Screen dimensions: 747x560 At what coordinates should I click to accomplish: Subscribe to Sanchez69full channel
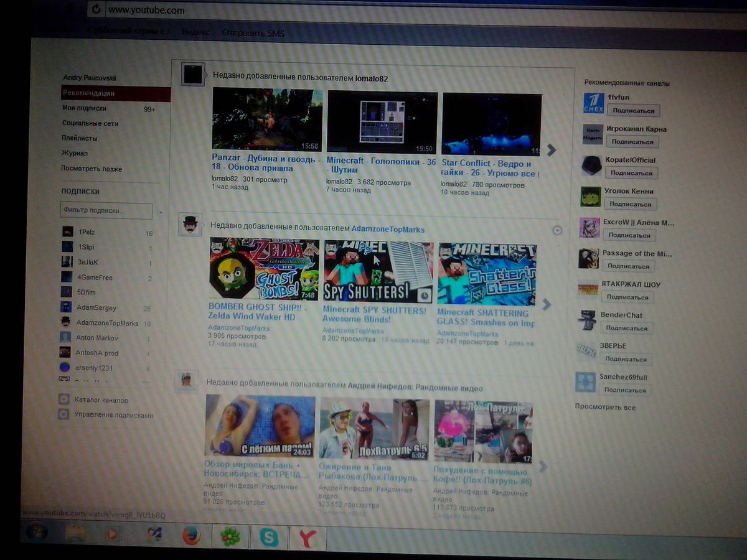tap(624, 390)
